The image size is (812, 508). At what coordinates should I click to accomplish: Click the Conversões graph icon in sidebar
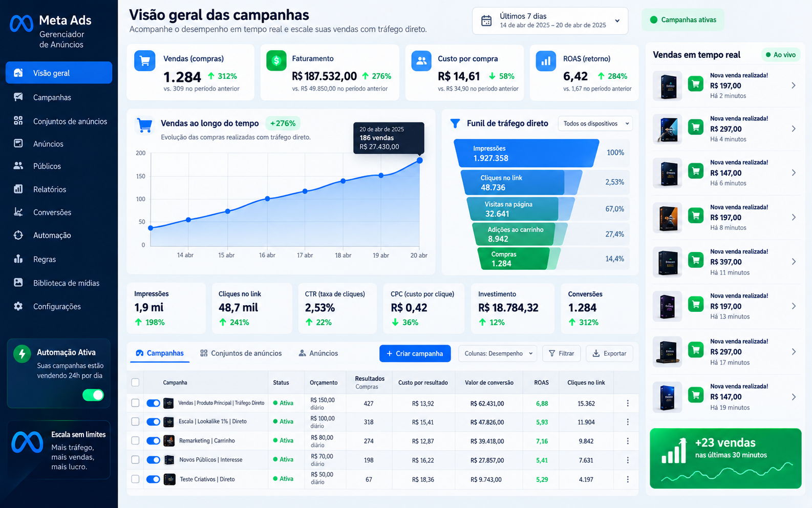pyautogui.click(x=18, y=212)
